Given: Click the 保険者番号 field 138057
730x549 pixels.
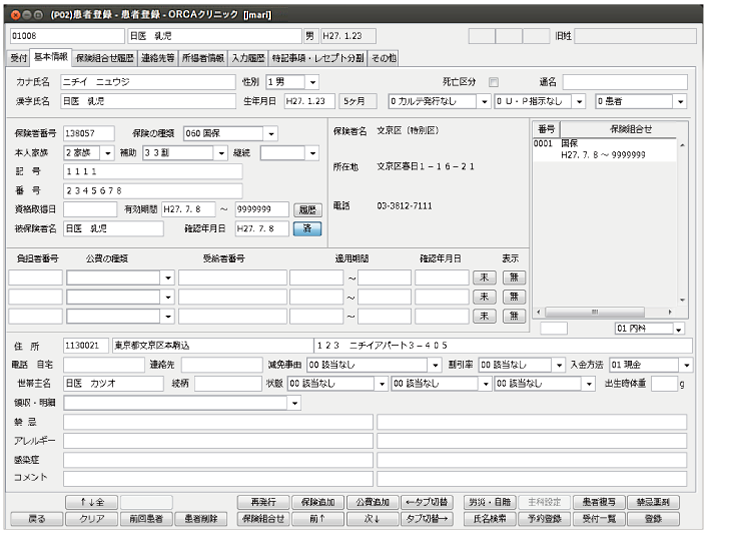Looking at the screenshot, I should [x=88, y=134].
